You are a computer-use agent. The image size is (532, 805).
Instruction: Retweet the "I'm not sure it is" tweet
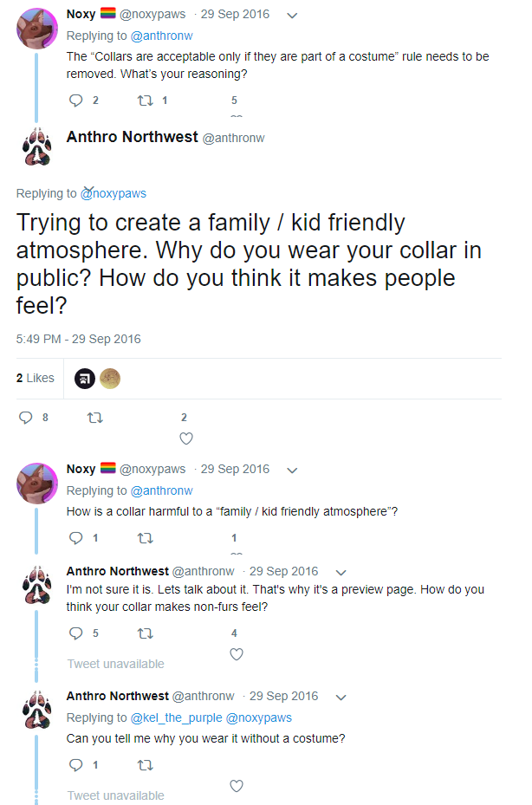click(145, 633)
